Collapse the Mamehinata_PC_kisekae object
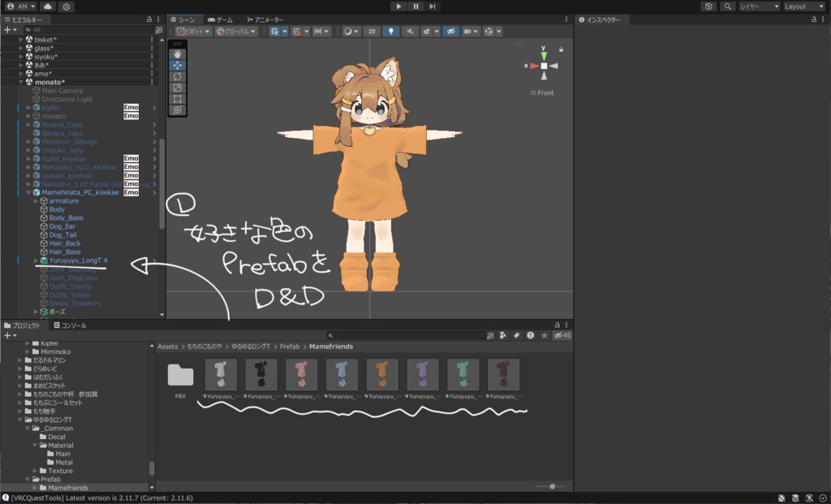Viewport: 831px width, 504px height. (x=28, y=192)
